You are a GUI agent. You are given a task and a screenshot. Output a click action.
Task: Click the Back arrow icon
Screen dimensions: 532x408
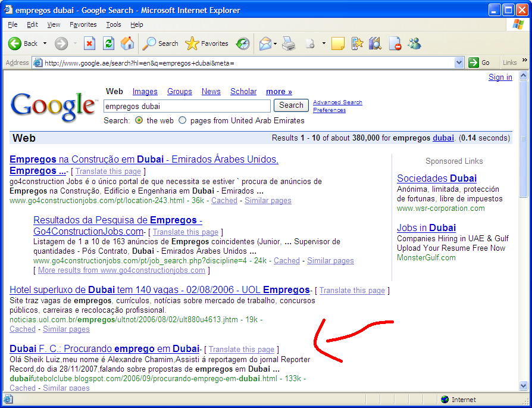click(15, 43)
